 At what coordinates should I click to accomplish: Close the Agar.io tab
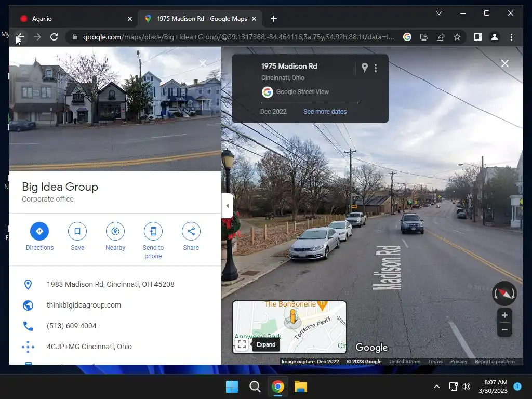click(129, 19)
